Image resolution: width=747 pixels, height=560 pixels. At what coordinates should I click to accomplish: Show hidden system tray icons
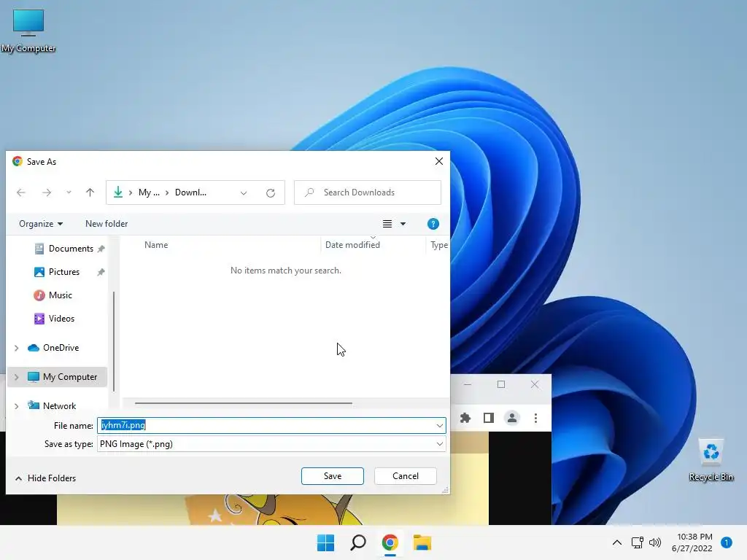click(x=617, y=542)
